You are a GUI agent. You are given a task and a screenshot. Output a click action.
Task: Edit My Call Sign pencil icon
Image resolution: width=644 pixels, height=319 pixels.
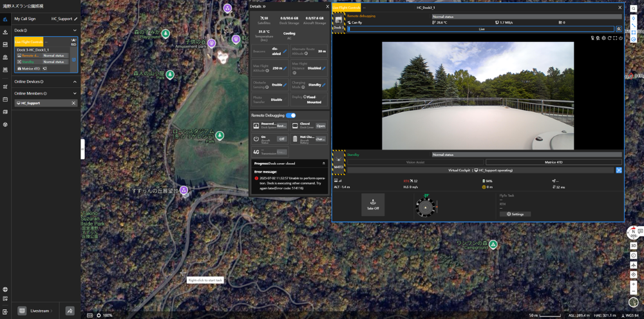(x=76, y=19)
